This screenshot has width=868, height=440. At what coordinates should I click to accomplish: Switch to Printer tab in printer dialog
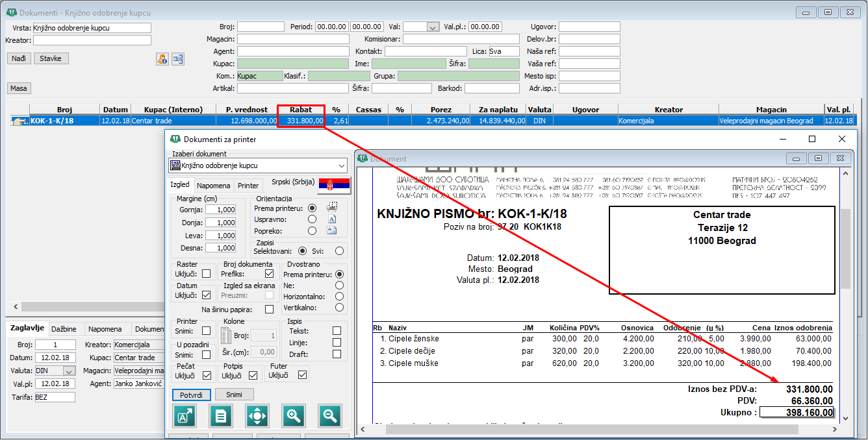pyautogui.click(x=248, y=186)
